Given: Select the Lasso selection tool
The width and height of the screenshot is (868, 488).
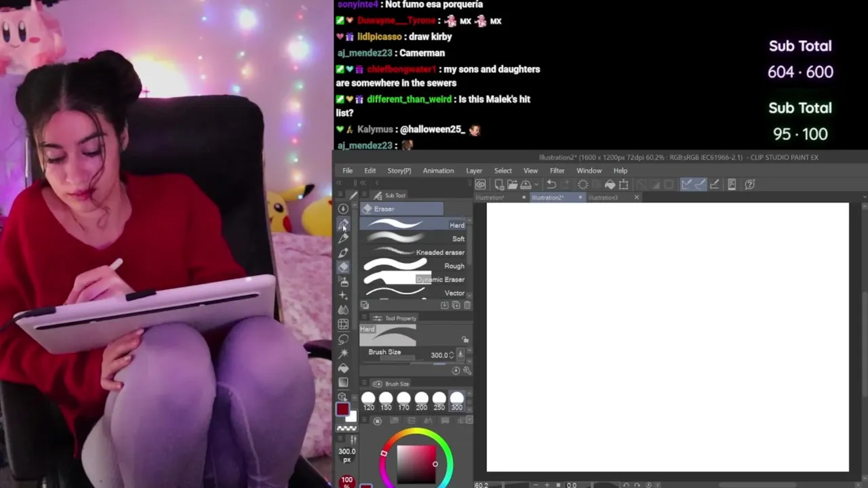Looking at the screenshot, I should pyautogui.click(x=343, y=339).
